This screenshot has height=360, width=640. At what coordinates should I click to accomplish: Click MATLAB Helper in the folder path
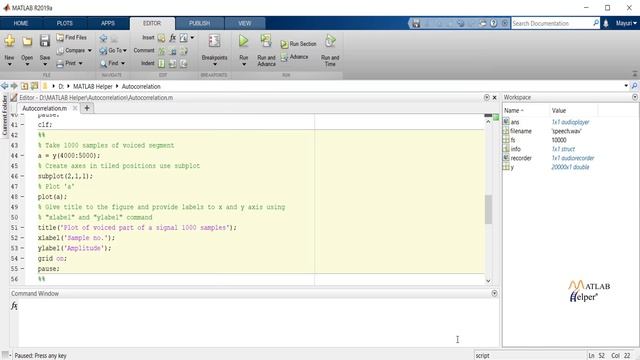[93, 87]
